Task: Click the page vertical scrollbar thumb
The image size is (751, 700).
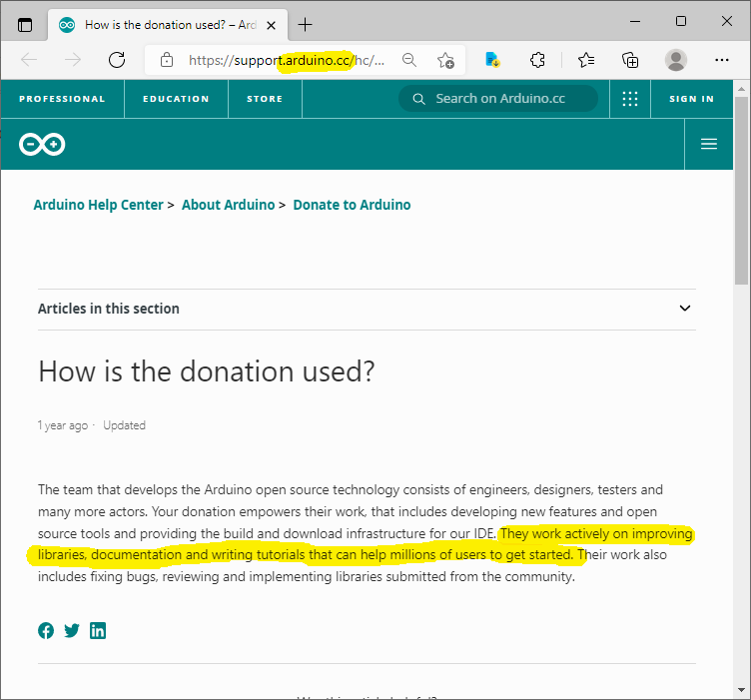Action: tap(741, 190)
